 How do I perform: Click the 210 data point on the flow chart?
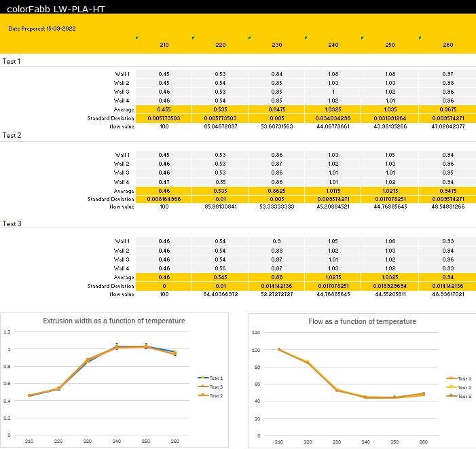pyautogui.click(x=279, y=350)
